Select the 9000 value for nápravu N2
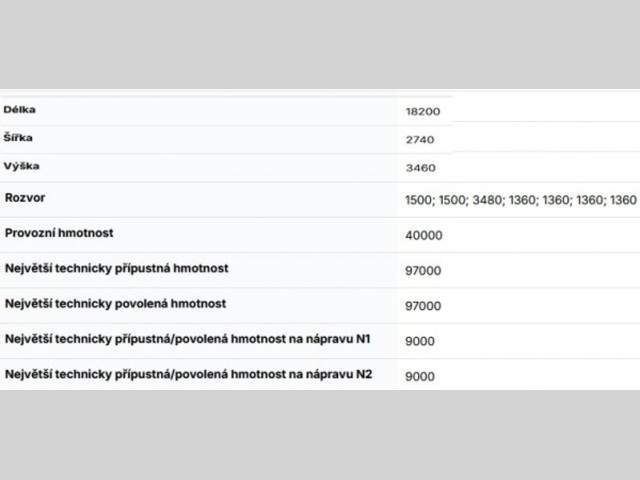640x480 pixels. click(420, 377)
